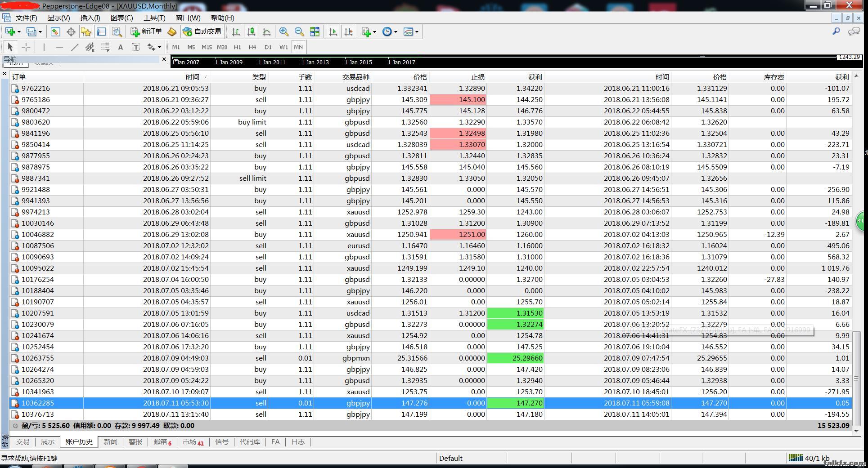This screenshot has height=468, width=868.
Task: Toggle MN monthly timeframe
Action: [298, 47]
